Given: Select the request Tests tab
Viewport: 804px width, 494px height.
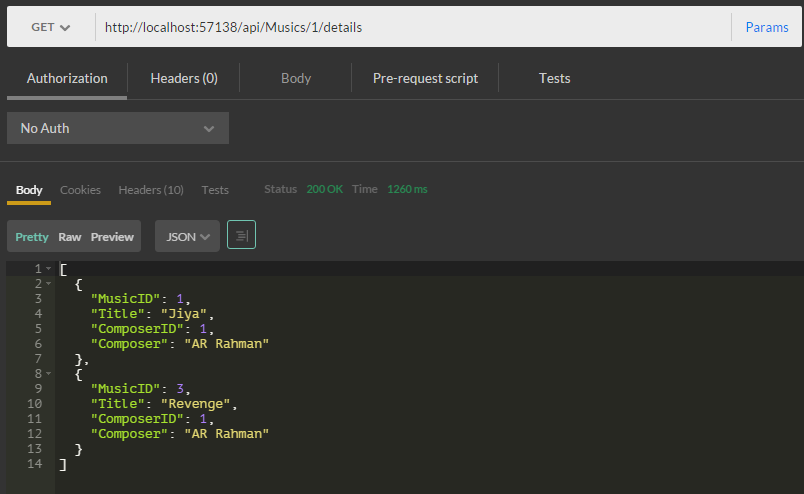Looking at the screenshot, I should 555,78.
